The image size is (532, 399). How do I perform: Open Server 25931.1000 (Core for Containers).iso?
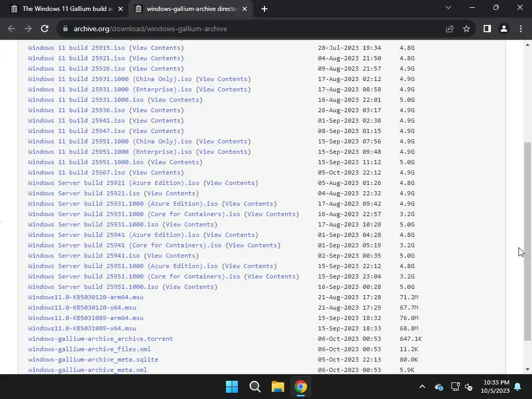[134, 214]
